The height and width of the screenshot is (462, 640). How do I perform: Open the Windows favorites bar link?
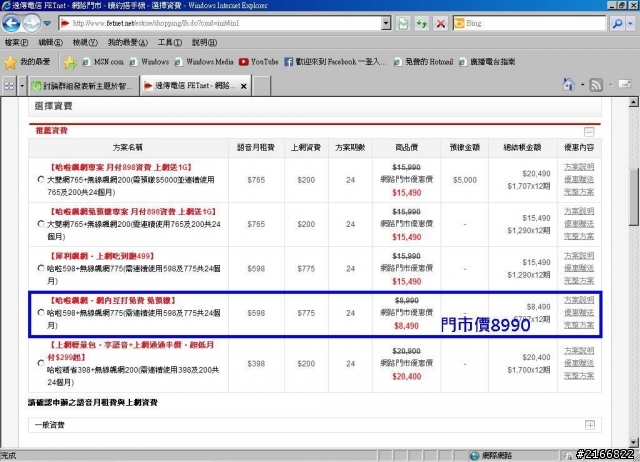(x=149, y=62)
